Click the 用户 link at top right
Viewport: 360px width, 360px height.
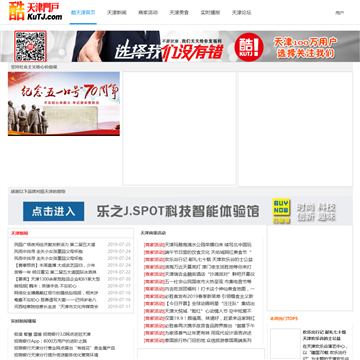coord(339,13)
